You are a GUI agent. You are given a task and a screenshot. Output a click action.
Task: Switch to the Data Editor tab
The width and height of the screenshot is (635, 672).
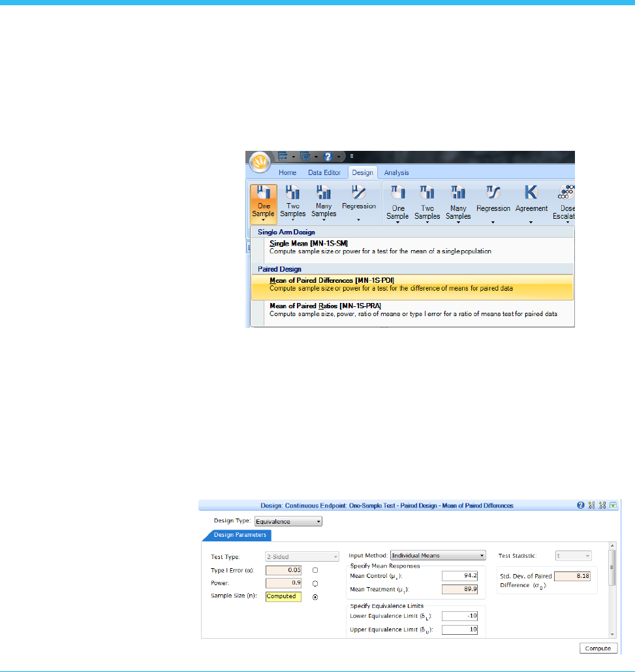point(324,172)
